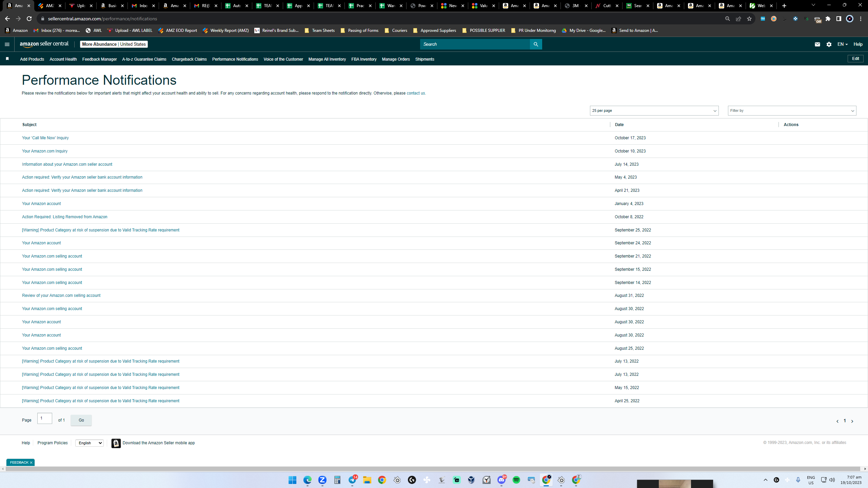The height and width of the screenshot is (488, 868).
Task: Open the Chrome three-dot menu
Action: click(x=861, y=19)
